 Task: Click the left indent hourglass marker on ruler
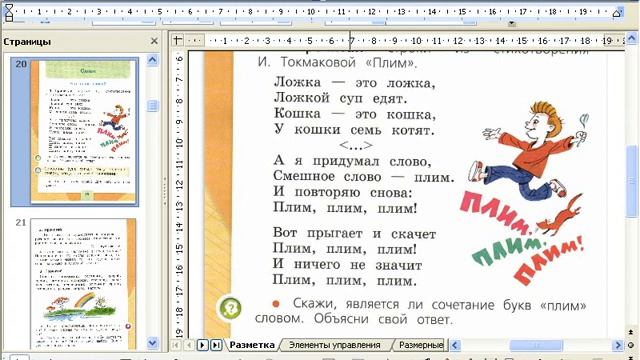[9, 12]
